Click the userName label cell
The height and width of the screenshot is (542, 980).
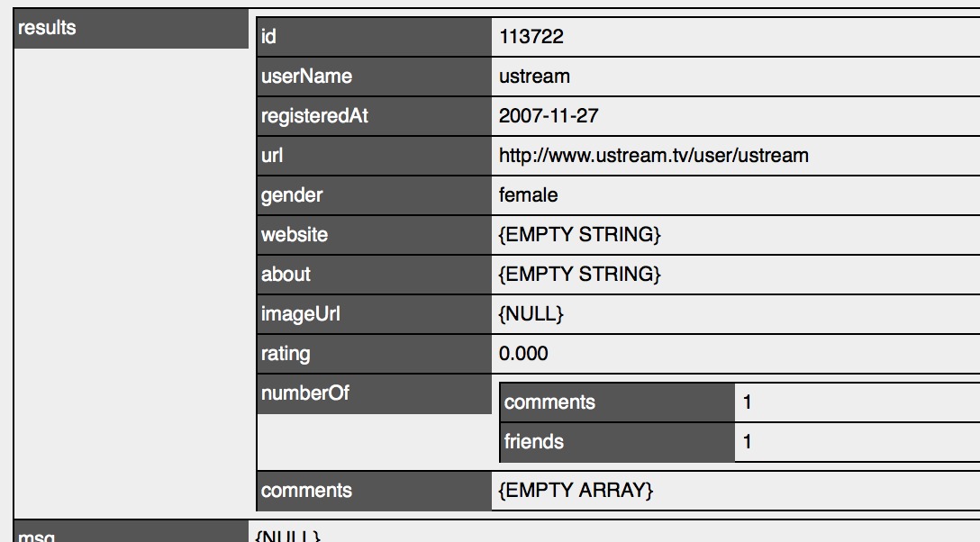point(374,77)
